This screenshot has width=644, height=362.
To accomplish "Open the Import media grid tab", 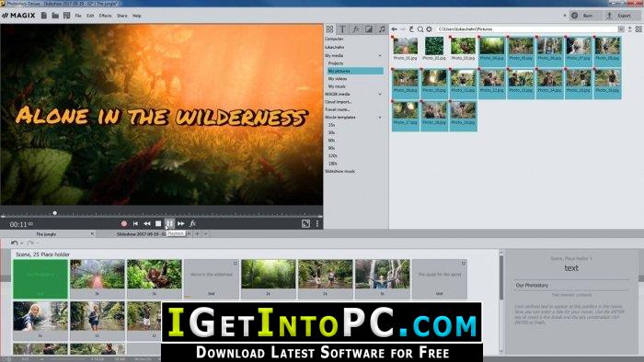I will 329,29.
